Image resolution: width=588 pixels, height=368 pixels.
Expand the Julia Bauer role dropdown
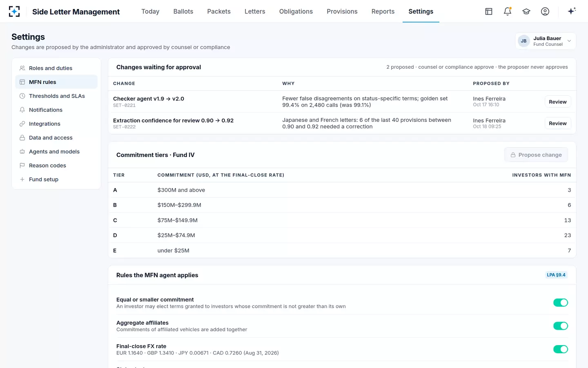coord(546,41)
